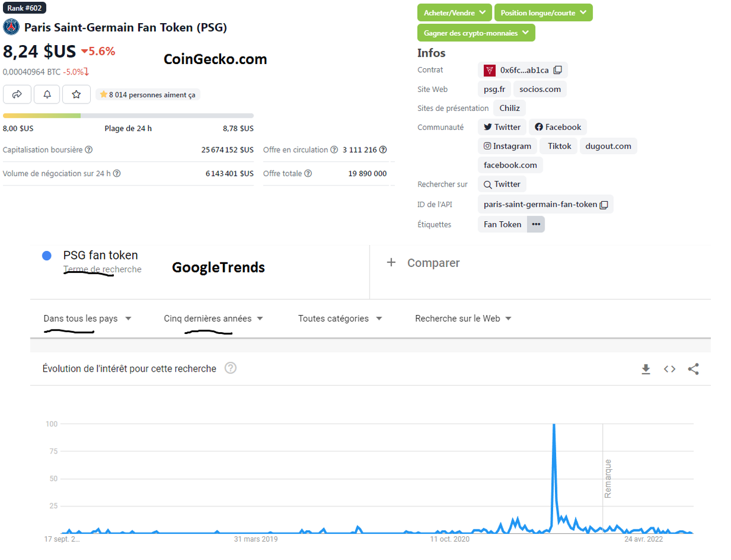Open the Tiktok community link
Screen dimensions: 731x560
559,146
